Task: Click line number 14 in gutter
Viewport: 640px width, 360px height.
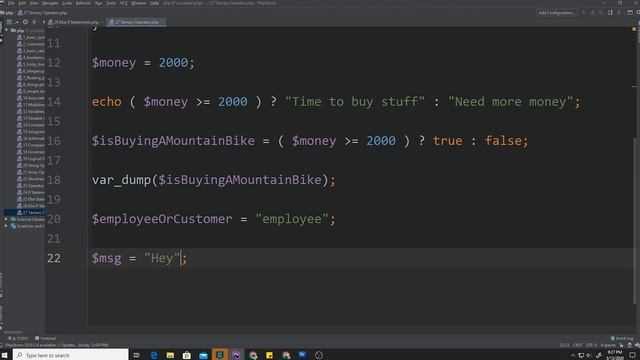Action: point(54,102)
